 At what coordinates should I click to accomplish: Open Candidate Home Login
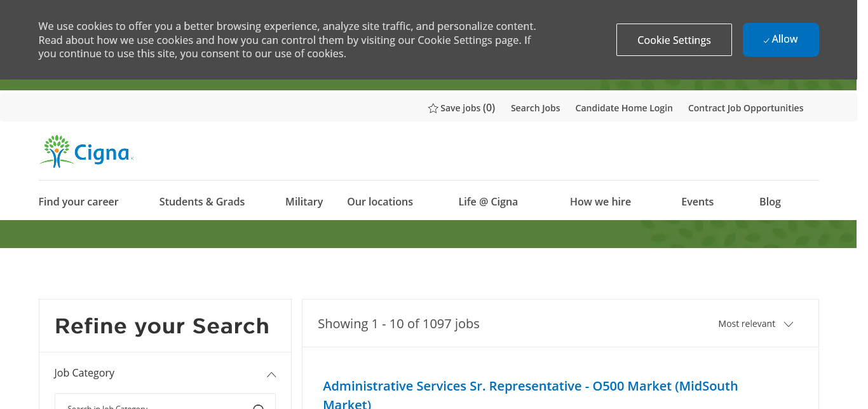pos(623,108)
